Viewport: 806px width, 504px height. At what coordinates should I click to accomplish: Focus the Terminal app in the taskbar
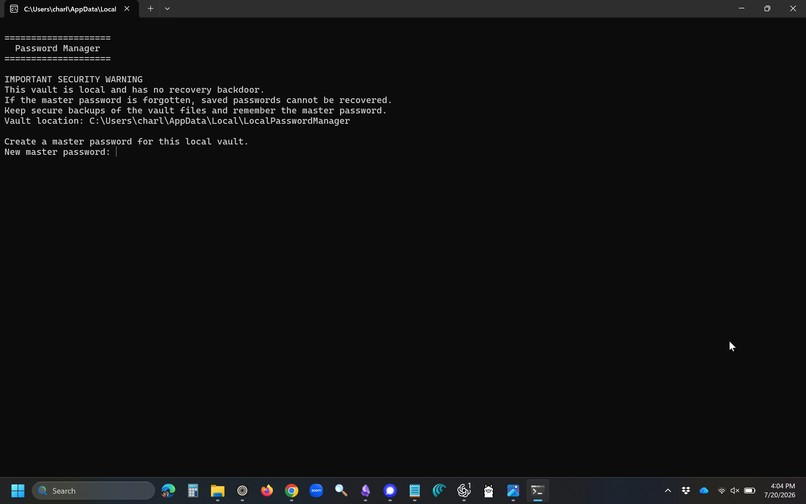pyautogui.click(x=538, y=491)
